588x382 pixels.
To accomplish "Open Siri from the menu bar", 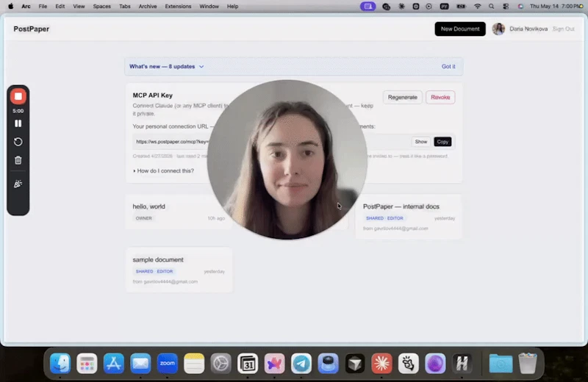I will 520,7.
